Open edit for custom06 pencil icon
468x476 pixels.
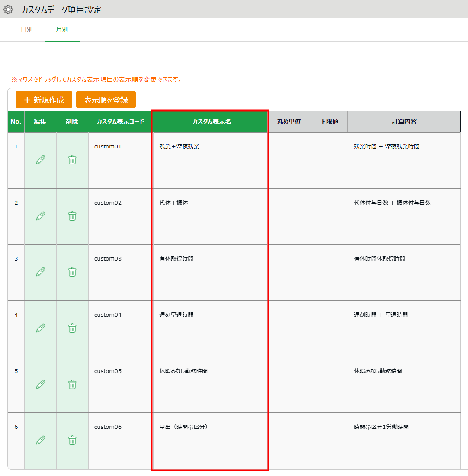tap(41, 440)
